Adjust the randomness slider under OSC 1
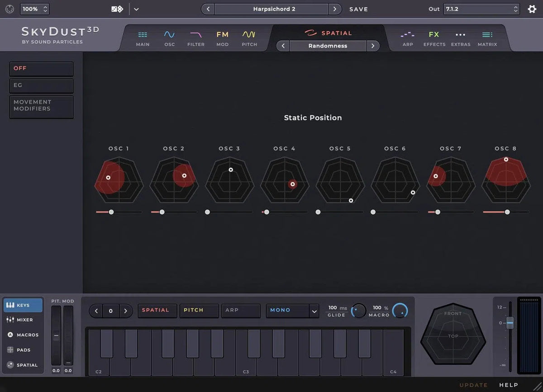 (111, 212)
